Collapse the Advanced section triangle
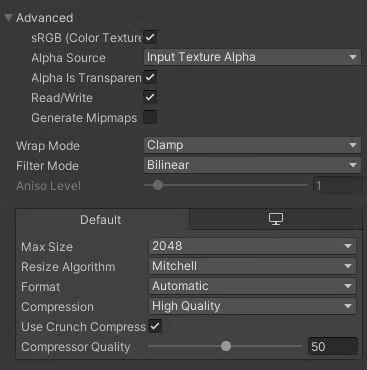The height and width of the screenshot is (370, 367). pyautogui.click(x=8, y=18)
